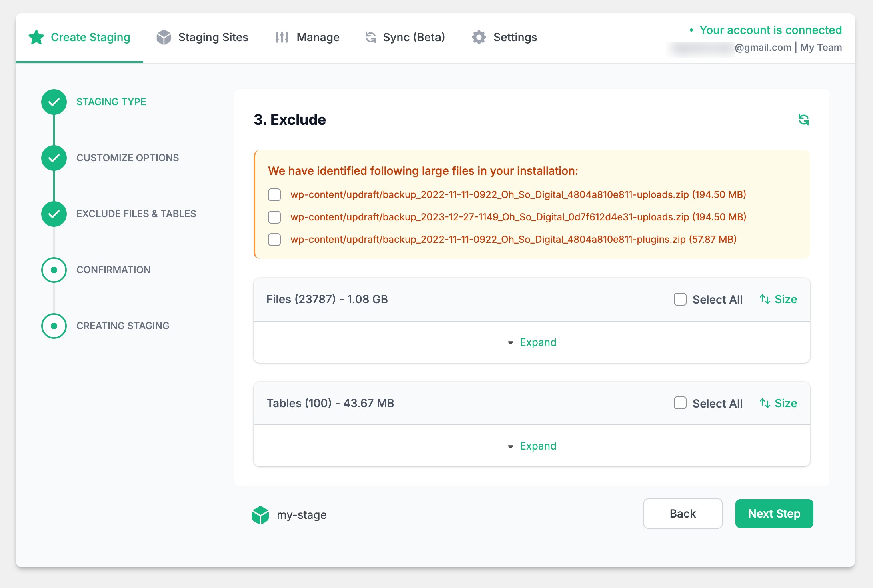Check the plugins.zip 57.87 MB file
The width and height of the screenshot is (873, 588).
pyautogui.click(x=274, y=240)
